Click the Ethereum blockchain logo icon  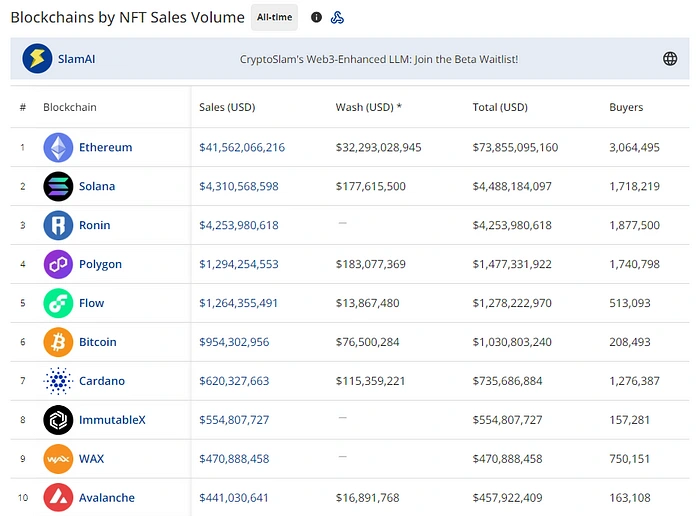(58, 148)
